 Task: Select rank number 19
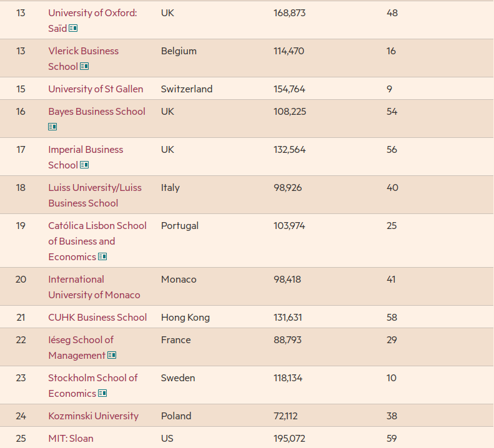(21, 226)
